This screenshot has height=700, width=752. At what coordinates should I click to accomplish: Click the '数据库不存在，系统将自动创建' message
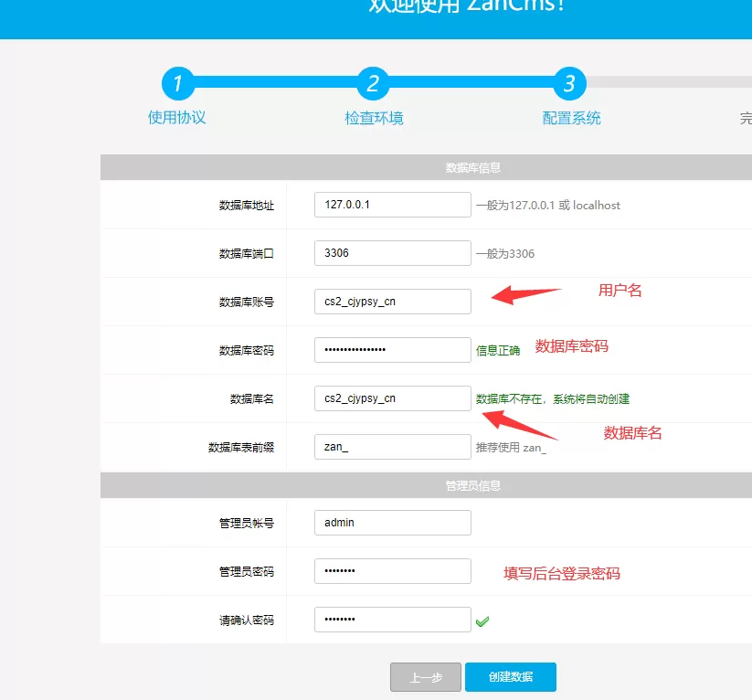click(553, 399)
